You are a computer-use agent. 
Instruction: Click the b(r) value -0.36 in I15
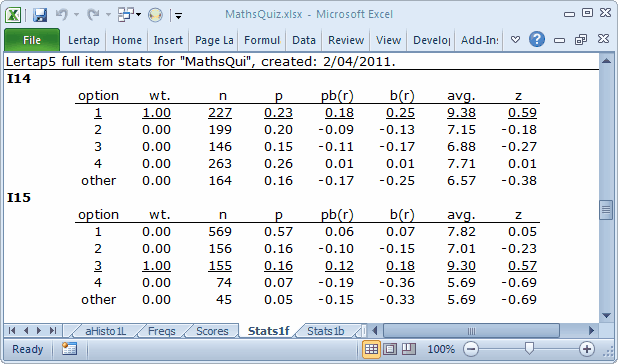(397, 282)
